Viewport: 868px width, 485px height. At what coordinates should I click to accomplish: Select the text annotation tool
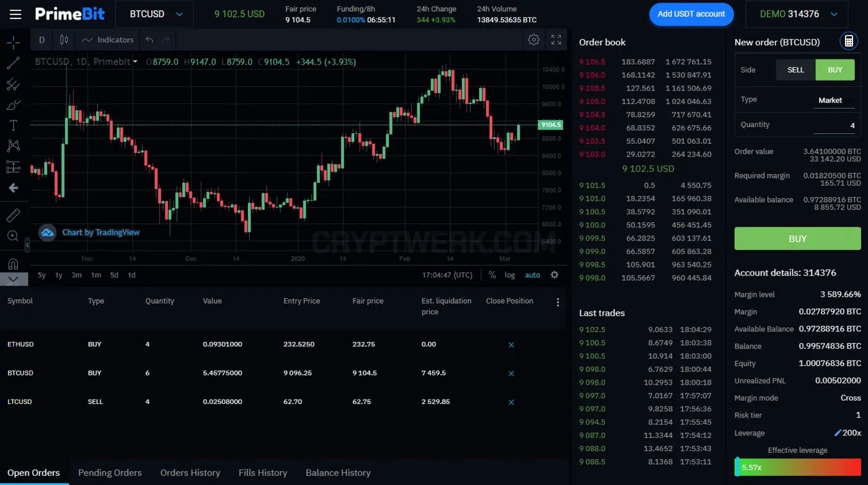click(13, 125)
